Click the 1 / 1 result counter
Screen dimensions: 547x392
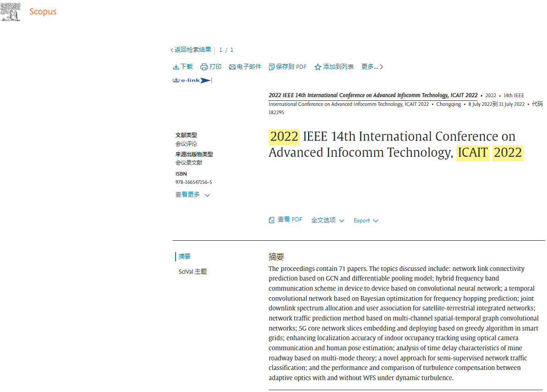coord(226,50)
